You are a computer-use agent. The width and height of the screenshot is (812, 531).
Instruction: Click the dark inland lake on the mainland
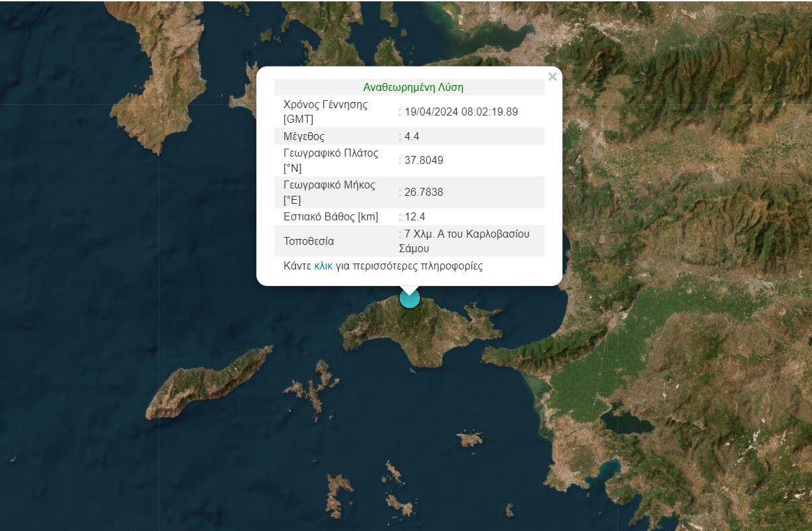click(x=625, y=423)
